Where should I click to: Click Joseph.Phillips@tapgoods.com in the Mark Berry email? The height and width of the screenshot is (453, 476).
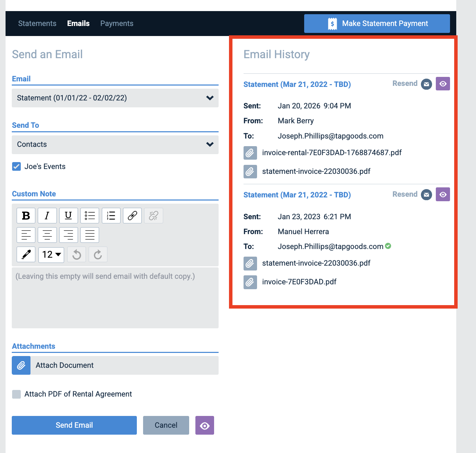(x=330, y=136)
